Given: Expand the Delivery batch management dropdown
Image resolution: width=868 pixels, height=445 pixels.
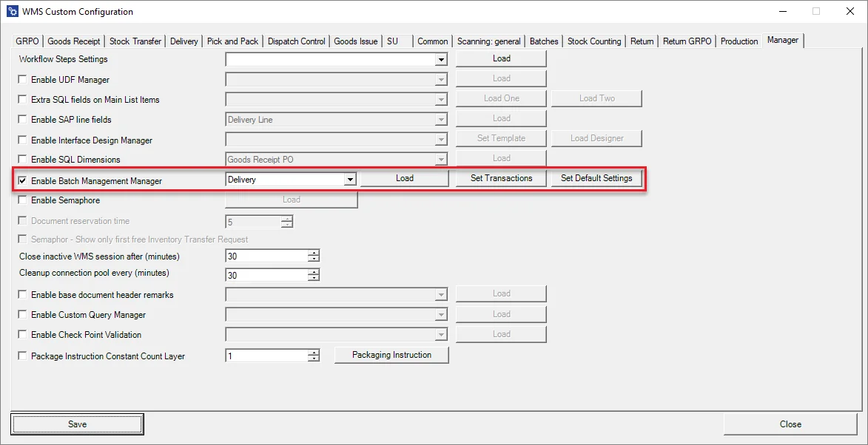Looking at the screenshot, I should click(349, 179).
